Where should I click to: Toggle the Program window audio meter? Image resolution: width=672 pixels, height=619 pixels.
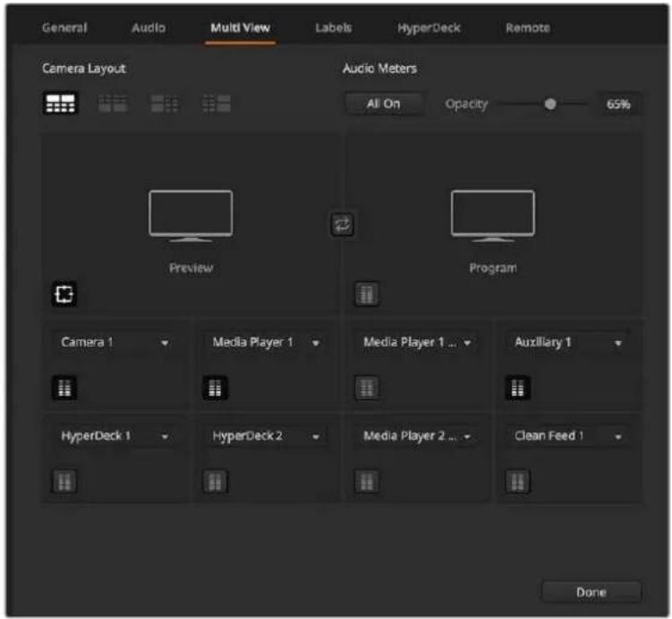coord(367,294)
